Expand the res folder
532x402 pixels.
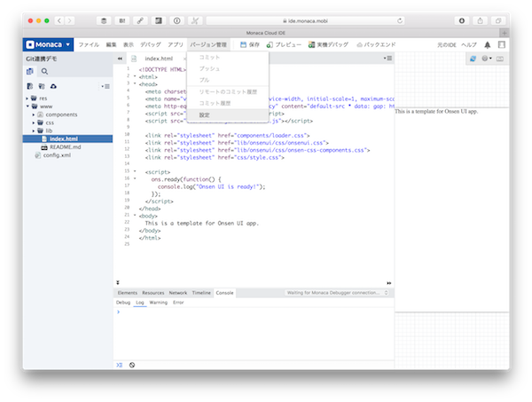click(x=27, y=99)
